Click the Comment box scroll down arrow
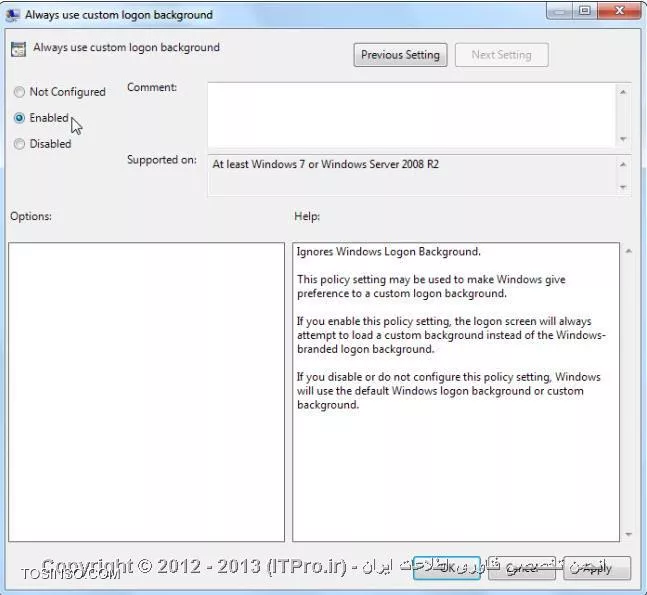The height and width of the screenshot is (595, 647). coord(623,139)
